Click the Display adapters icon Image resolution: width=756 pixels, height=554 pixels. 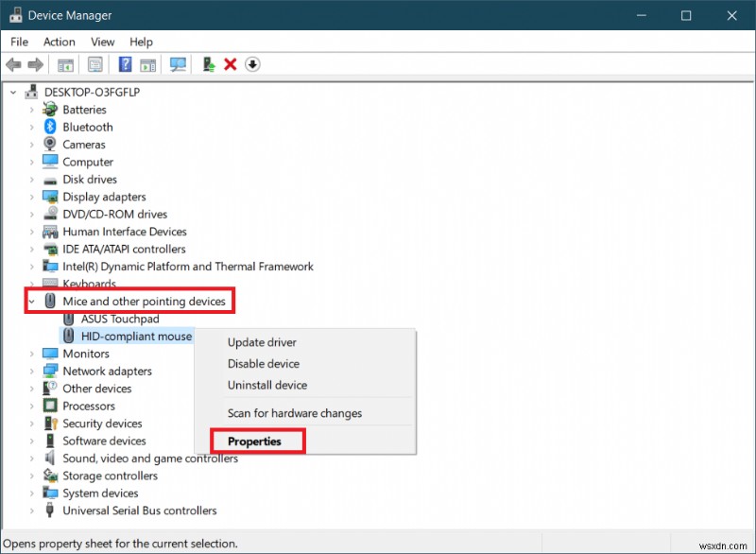[50, 197]
